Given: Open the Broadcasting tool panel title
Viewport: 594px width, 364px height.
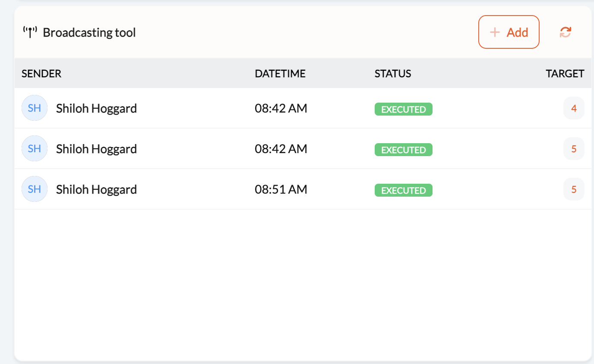Looking at the screenshot, I should 90,32.
